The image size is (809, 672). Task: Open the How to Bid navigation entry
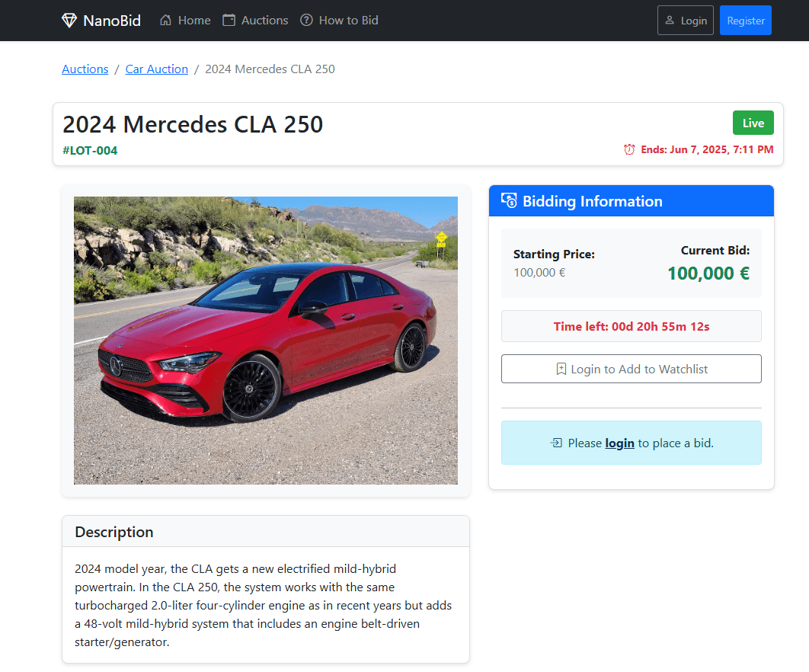point(339,20)
